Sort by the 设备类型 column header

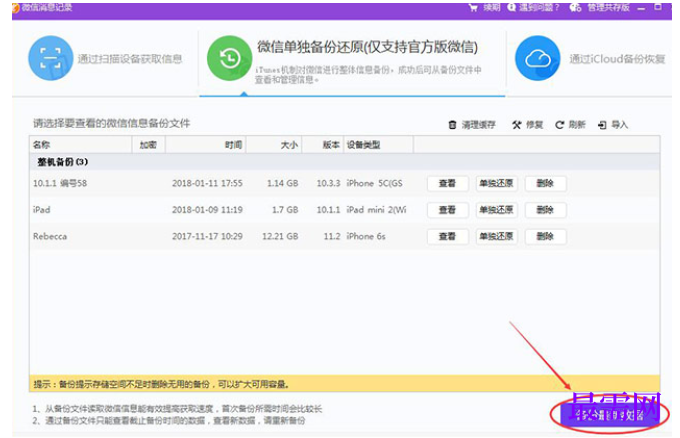(x=378, y=145)
